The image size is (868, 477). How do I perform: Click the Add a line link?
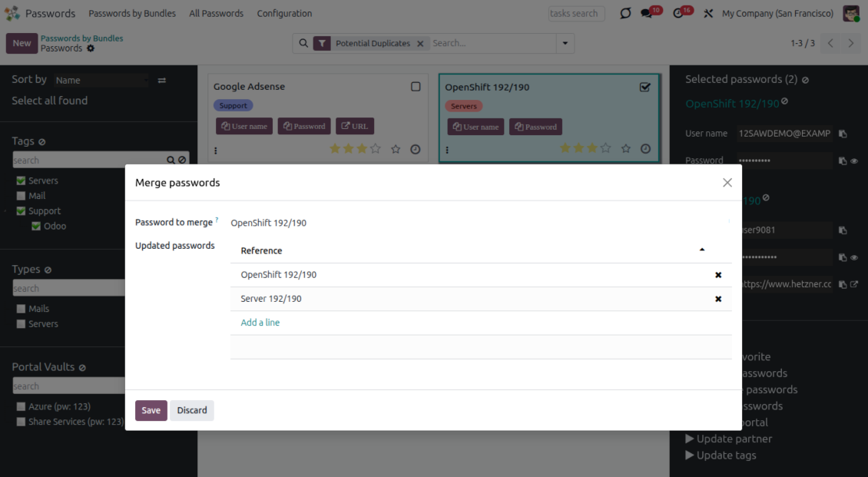point(260,323)
